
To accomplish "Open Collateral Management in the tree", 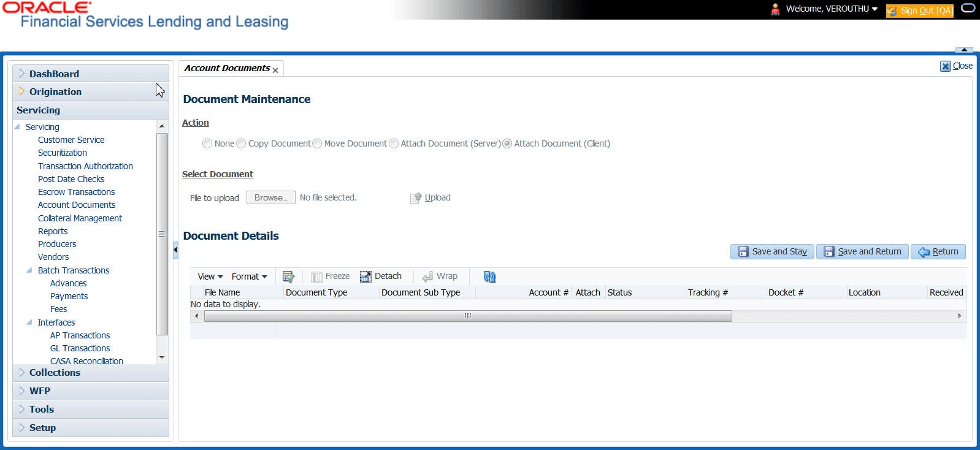I will 80,218.
